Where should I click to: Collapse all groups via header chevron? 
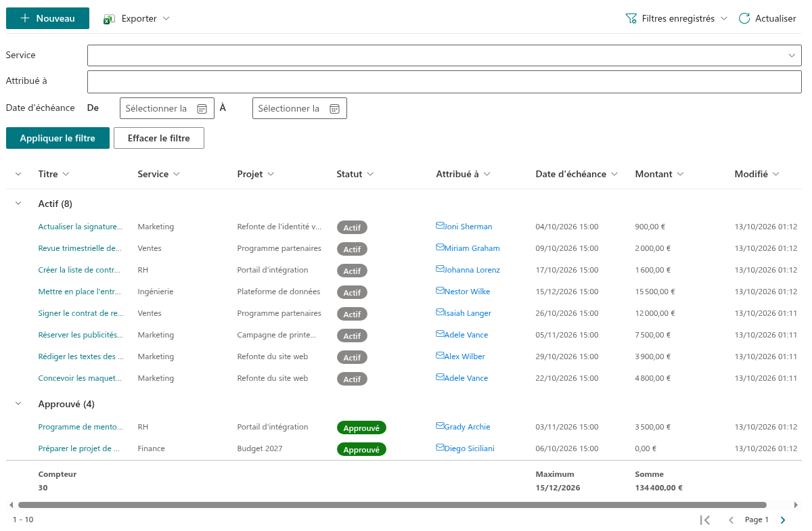(18, 174)
